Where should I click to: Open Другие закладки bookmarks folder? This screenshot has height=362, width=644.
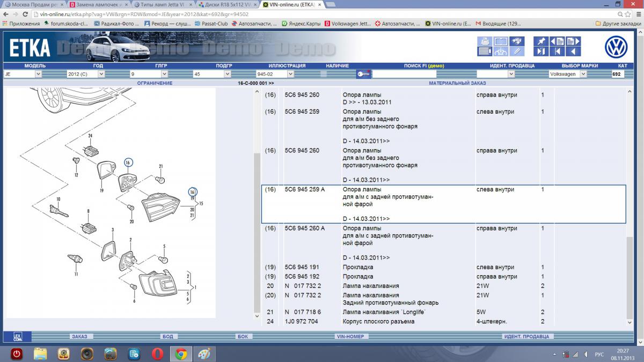[618, 24]
